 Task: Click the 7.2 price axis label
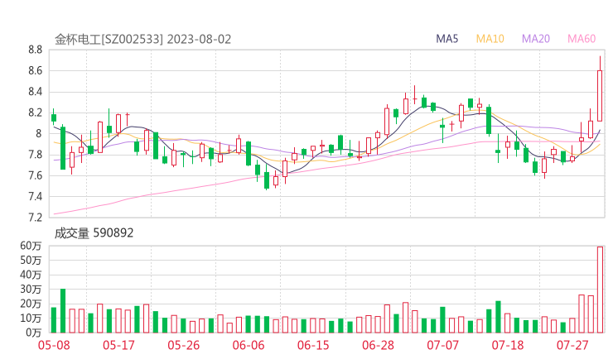point(35,218)
